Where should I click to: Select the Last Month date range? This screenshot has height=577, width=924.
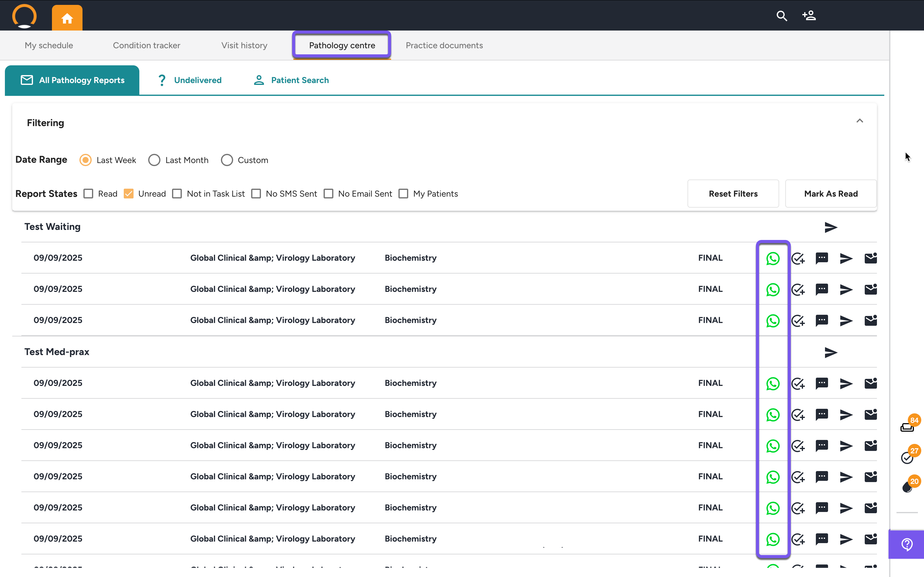pos(154,160)
